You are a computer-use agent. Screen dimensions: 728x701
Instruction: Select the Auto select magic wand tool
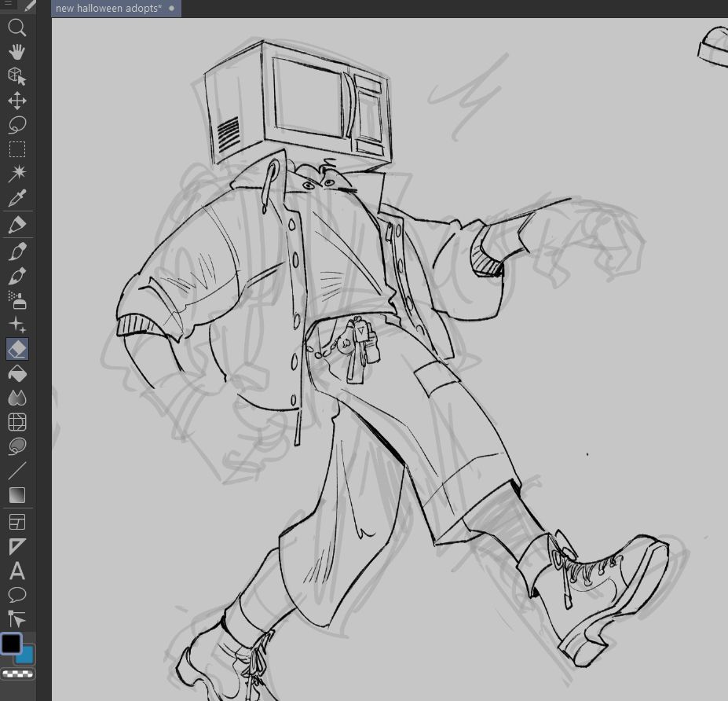click(x=17, y=173)
